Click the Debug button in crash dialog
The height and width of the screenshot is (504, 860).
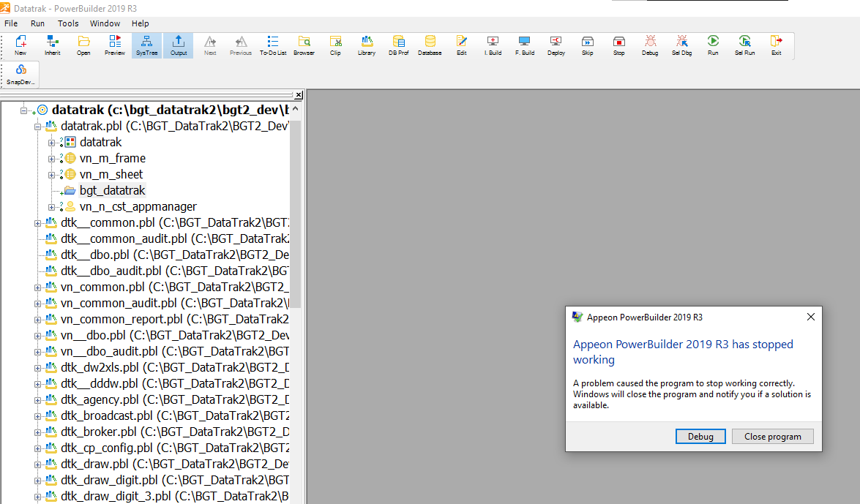(x=700, y=437)
